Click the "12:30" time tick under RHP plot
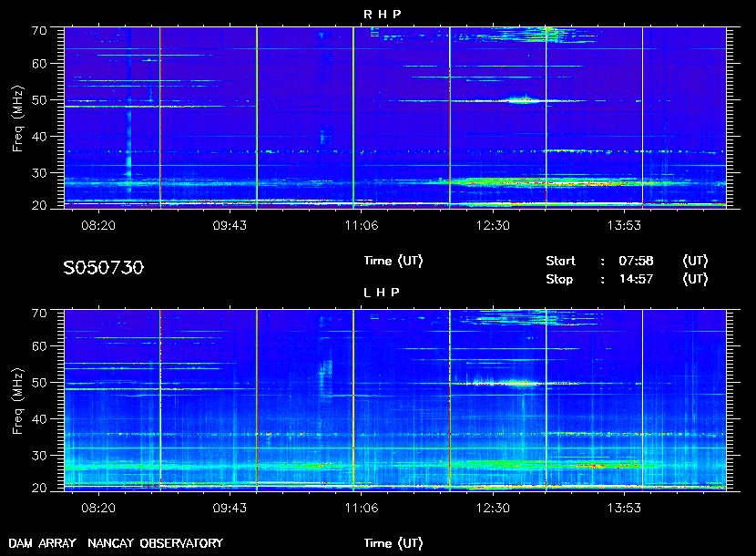Viewport: 756px width, 556px height. (493, 225)
